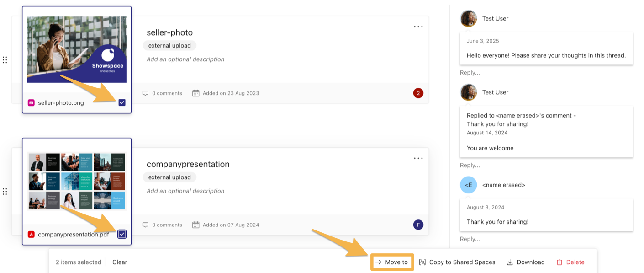Add optional description for seller-photo

[185, 59]
